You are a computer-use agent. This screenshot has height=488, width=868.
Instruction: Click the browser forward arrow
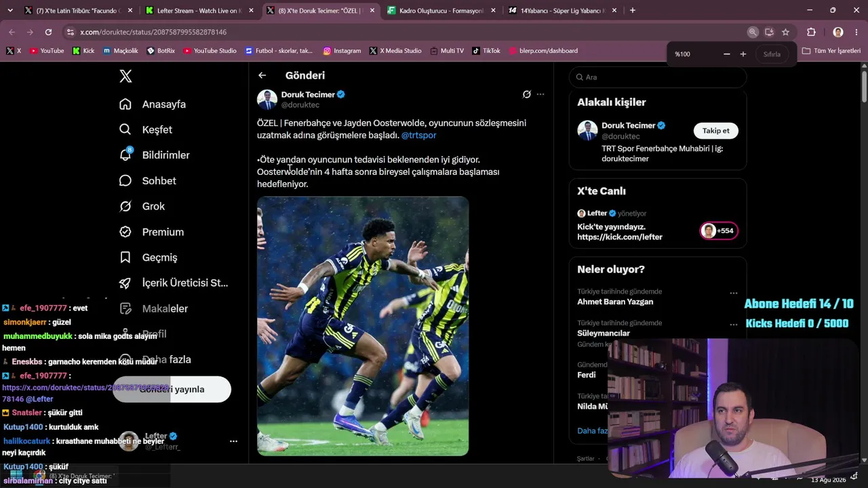tap(30, 32)
